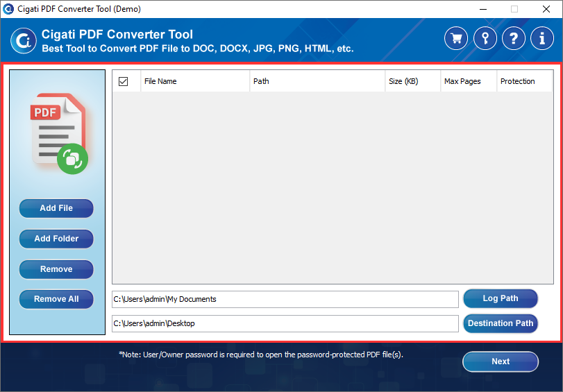Close the Cigati PDF Converter window

pyautogui.click(x=546, y=9)
